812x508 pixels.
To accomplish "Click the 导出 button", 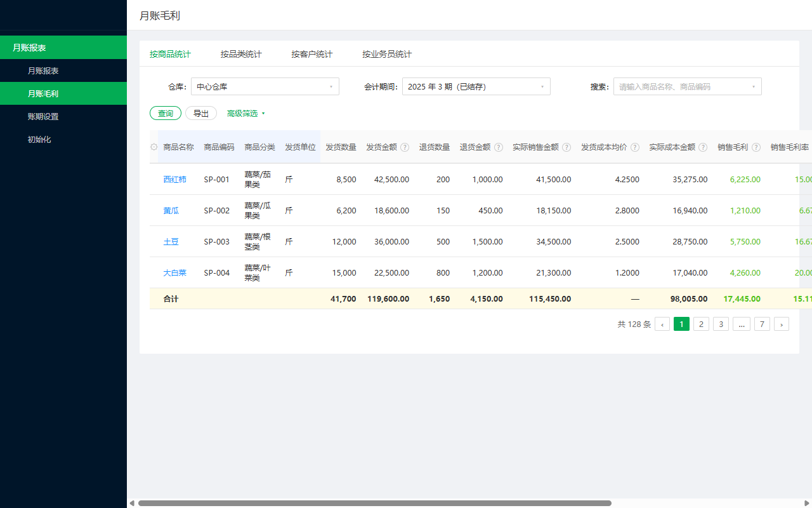I will tap(201, 113).
